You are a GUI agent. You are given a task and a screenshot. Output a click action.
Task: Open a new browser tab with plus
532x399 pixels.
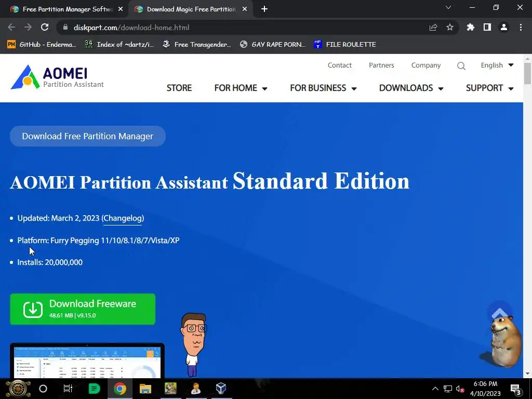pyautogui.click(x=264, y=9)
